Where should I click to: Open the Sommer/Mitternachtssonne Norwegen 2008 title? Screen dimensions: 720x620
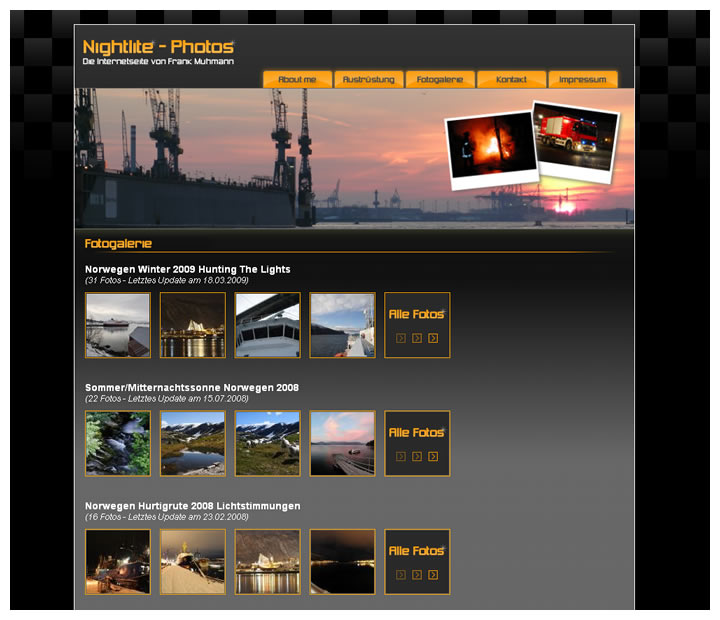coord(191,388)
